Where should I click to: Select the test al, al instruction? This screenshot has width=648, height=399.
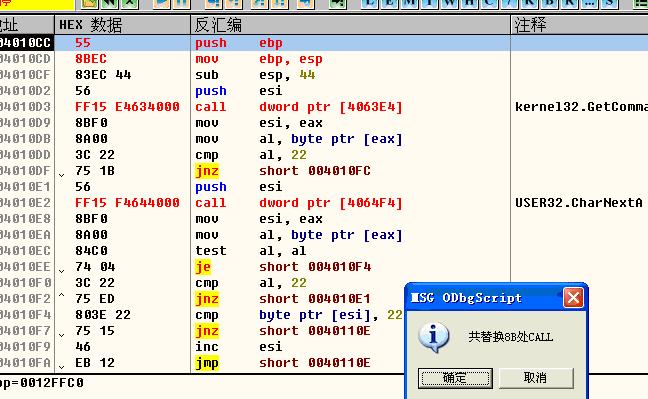(x=251, y=251)
